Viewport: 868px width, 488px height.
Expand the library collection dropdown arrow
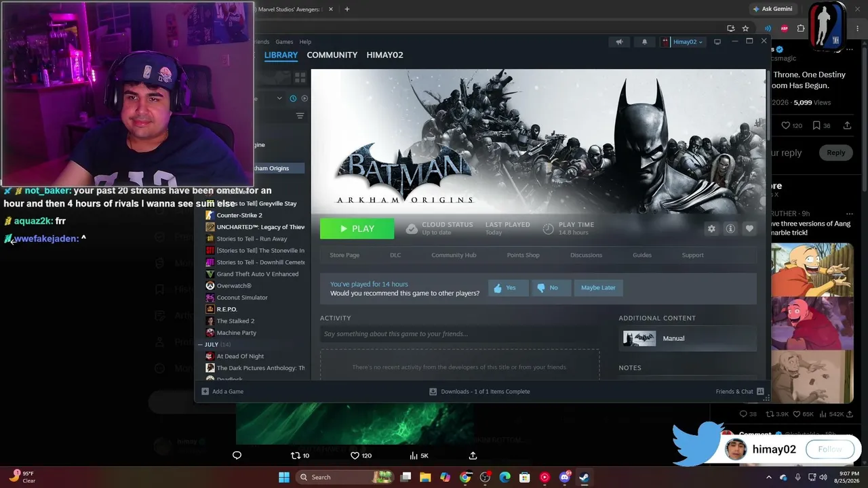tap(279, 98)
